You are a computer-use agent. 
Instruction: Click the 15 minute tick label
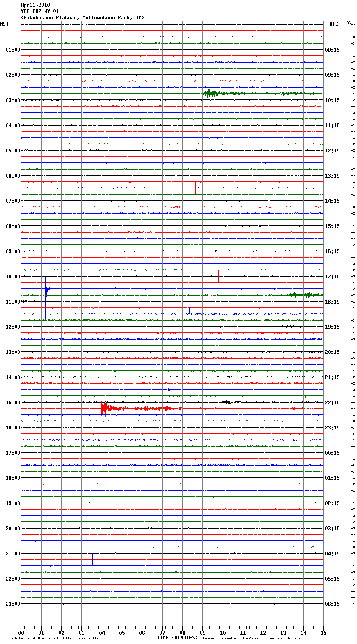tap(323, 633)
